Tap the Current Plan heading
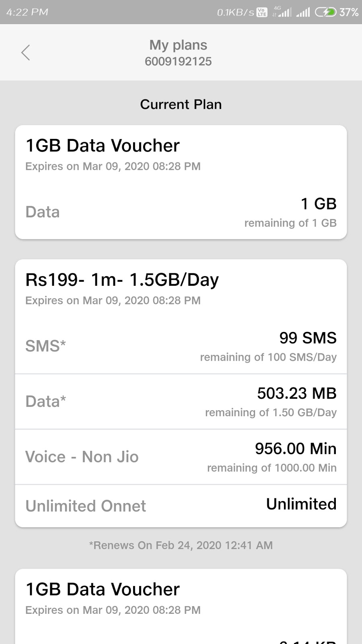This screenshot has width=362, height=644. (181, 105)
